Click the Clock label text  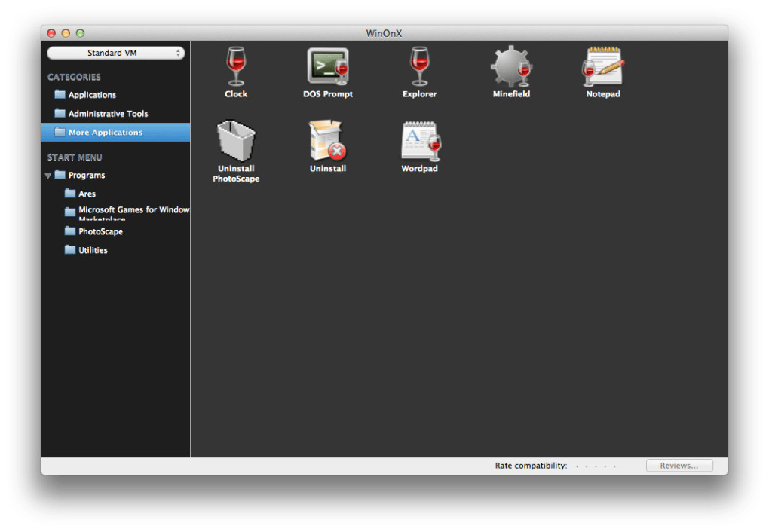[x=236, y=94]
